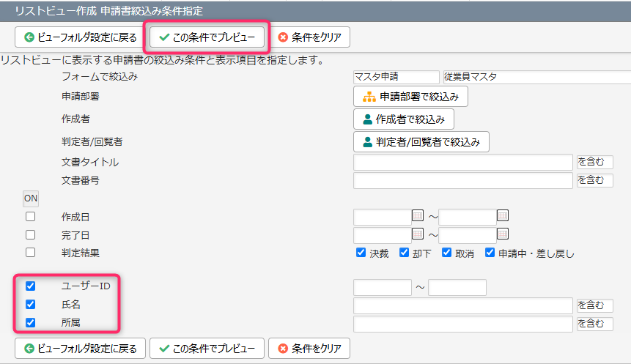The height and width of the screenshot is (364, 631).
Task: Focus the 所属 filter text field
Action: pyautogui.click(x=462, y=324)
